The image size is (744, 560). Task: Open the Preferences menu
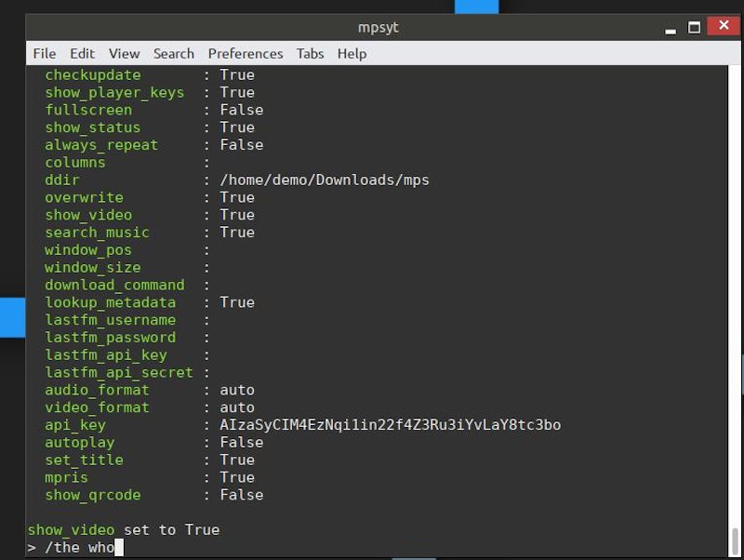click(x=246, y=53)
